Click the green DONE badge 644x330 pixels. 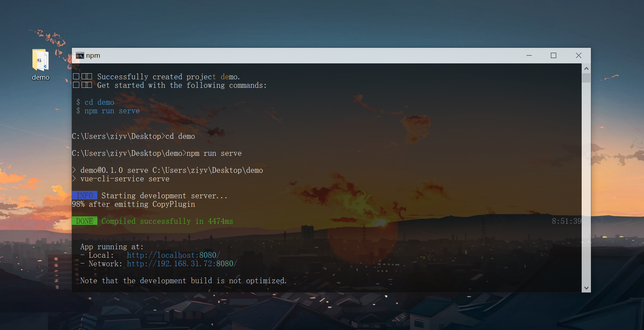click(85, 221)
